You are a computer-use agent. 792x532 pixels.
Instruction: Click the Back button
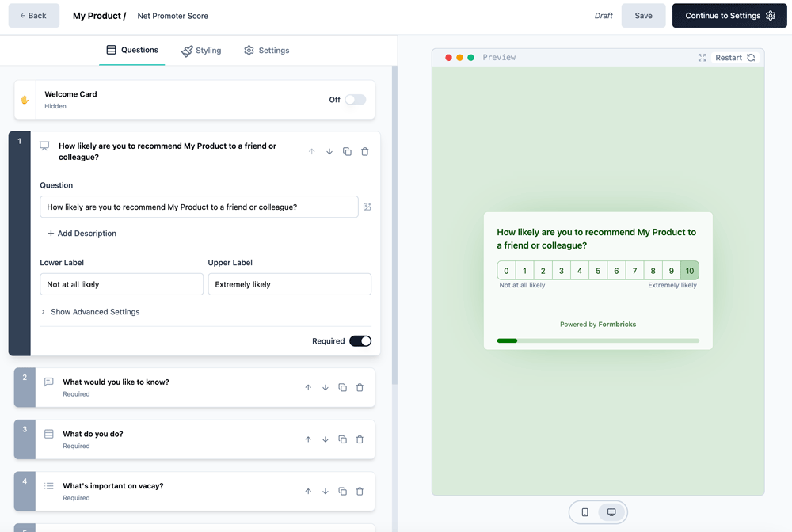click(x=34, y=16)
